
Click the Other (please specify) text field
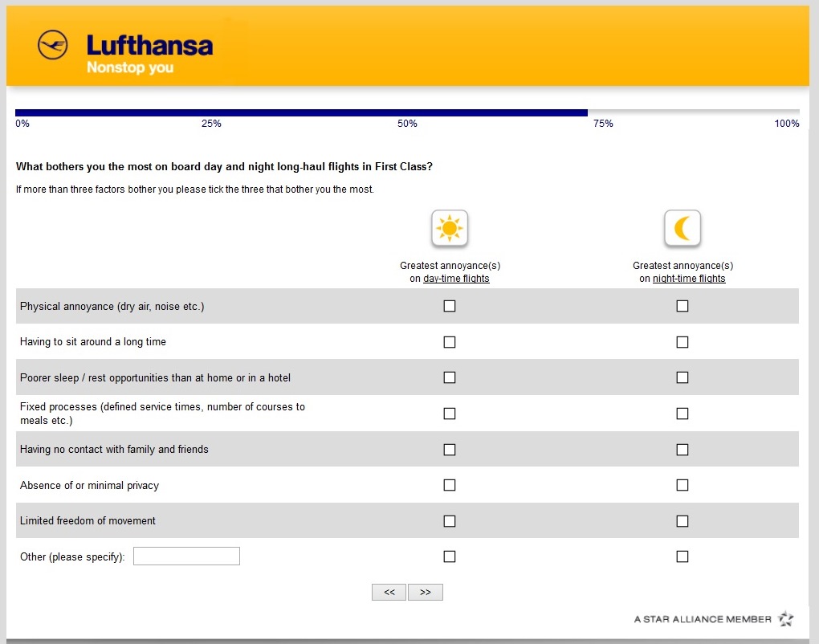click(x=186, y=556)
